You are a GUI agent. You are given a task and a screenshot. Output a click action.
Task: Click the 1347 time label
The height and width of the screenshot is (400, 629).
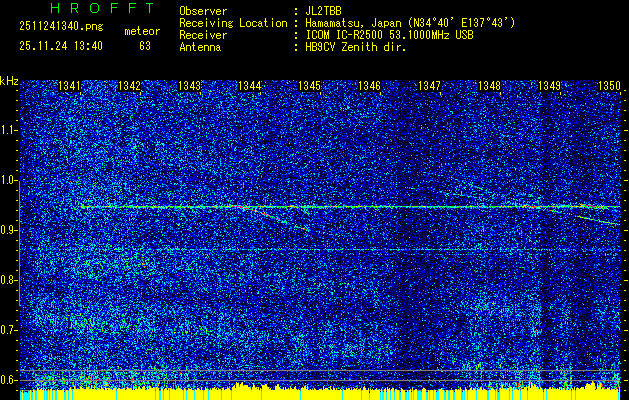pyautogui.click(x=430, y=87)
